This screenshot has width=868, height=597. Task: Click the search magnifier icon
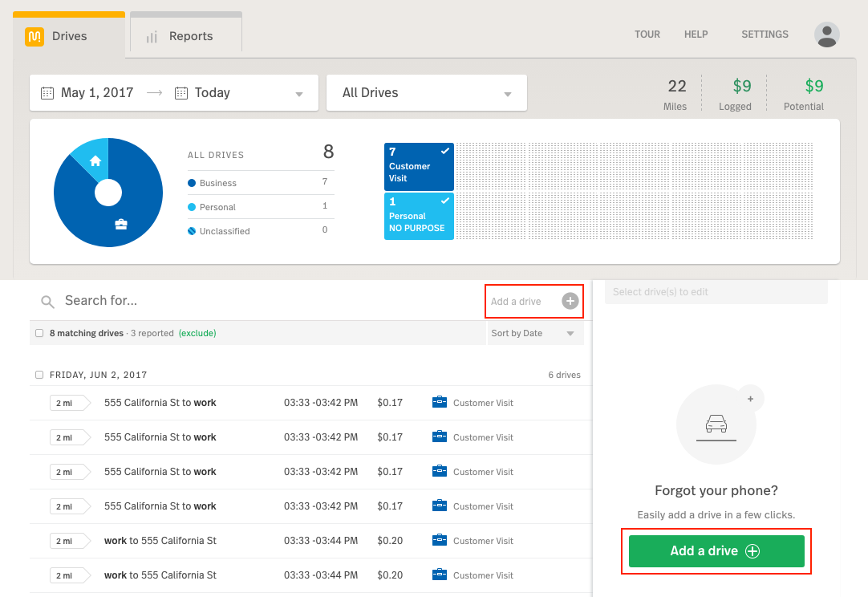tap(48, 302)
